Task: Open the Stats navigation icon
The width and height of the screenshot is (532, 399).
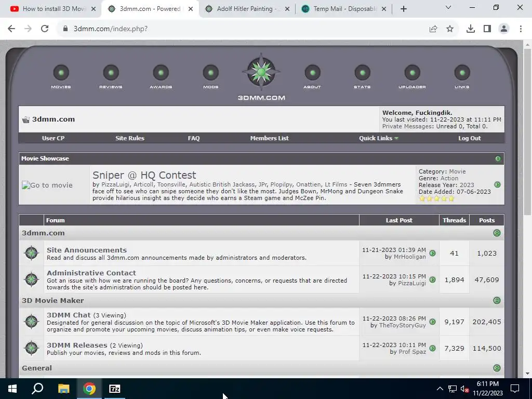Action: (x=362, y=73)
